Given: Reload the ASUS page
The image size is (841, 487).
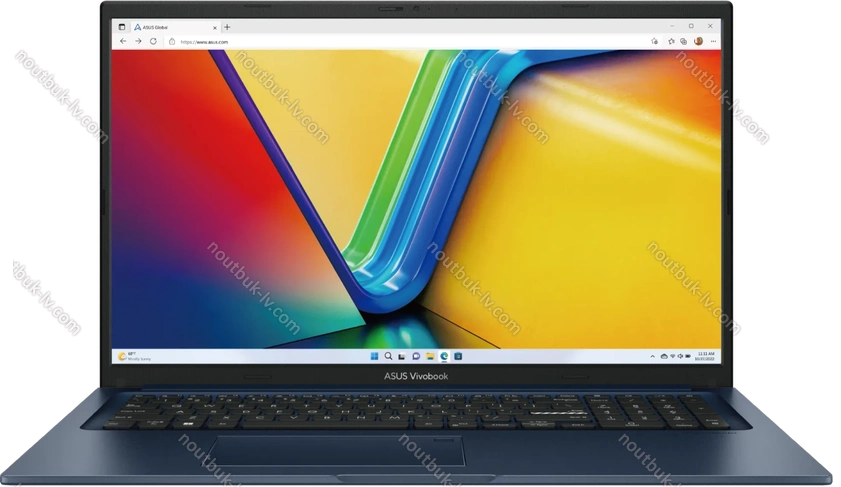Looking at the screenshot, I should tap(153, 42).
